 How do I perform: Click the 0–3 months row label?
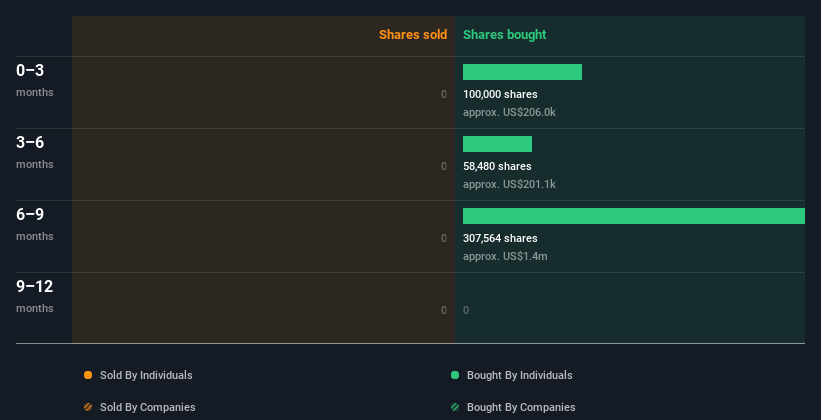coord(35,80)
